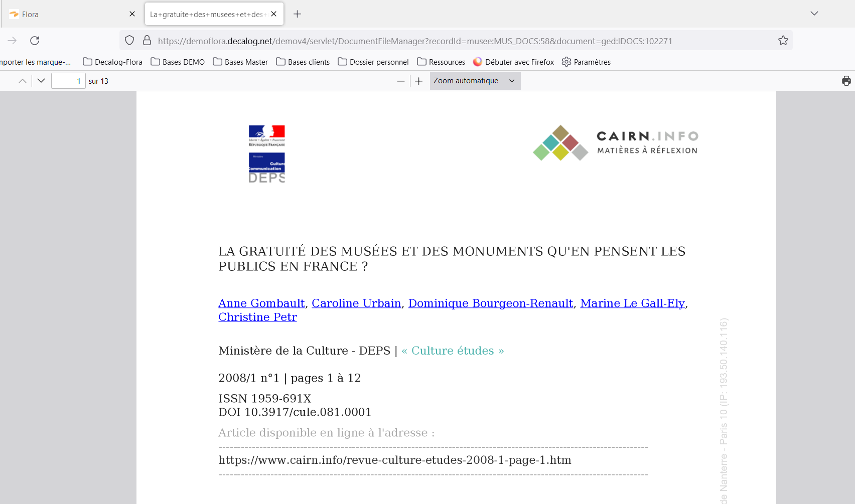Go to previous PDF page arrow
This screenshot has height=504, width=855.
[23, 81]
